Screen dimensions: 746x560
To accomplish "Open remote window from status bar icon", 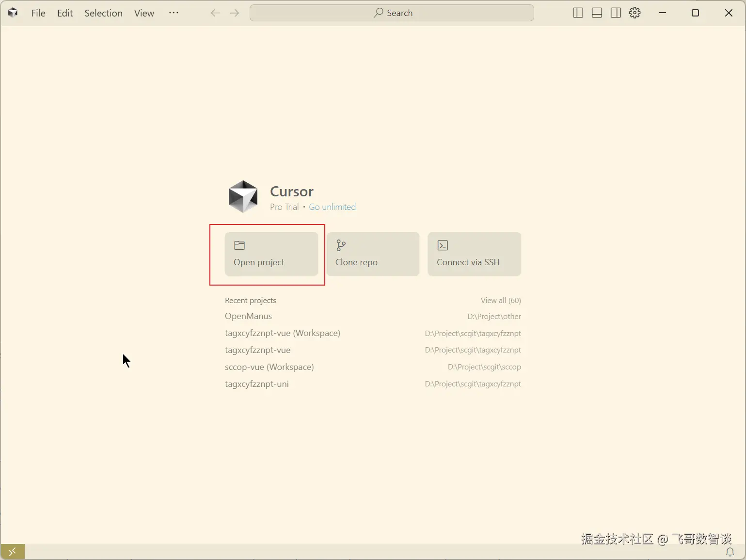I will pyautogui.click(x=13, y=552).
